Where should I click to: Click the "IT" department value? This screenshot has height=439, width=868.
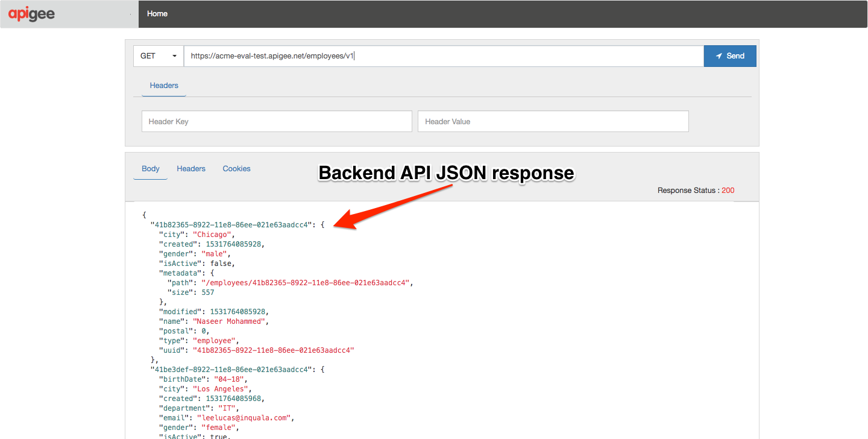pyautogui.click(x=227, y=408)
